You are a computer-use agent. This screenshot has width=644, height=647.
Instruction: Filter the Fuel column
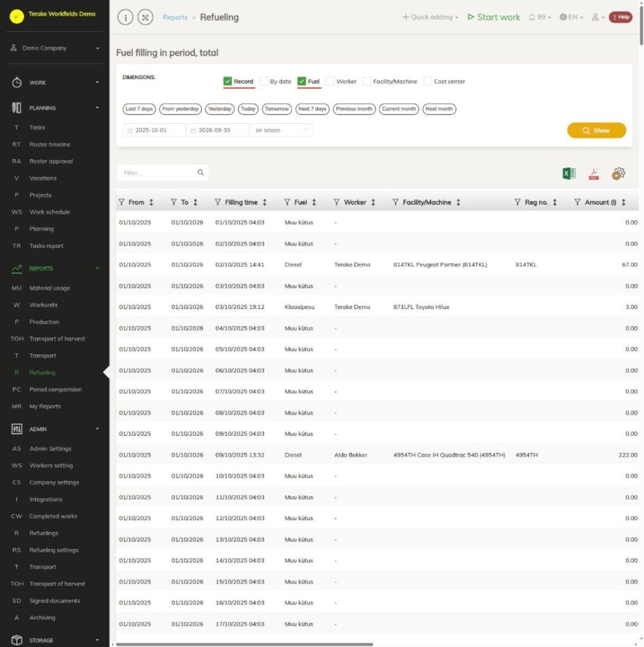pos(287,202)
